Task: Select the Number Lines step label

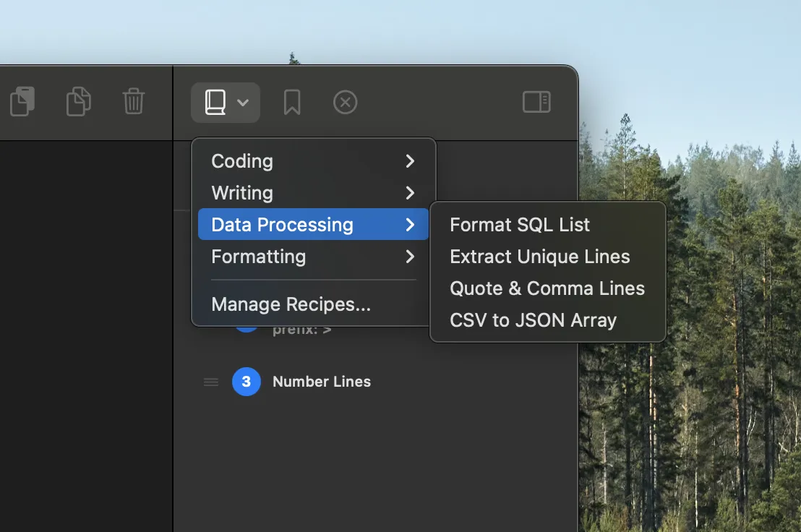Action: tap(322, 382)
